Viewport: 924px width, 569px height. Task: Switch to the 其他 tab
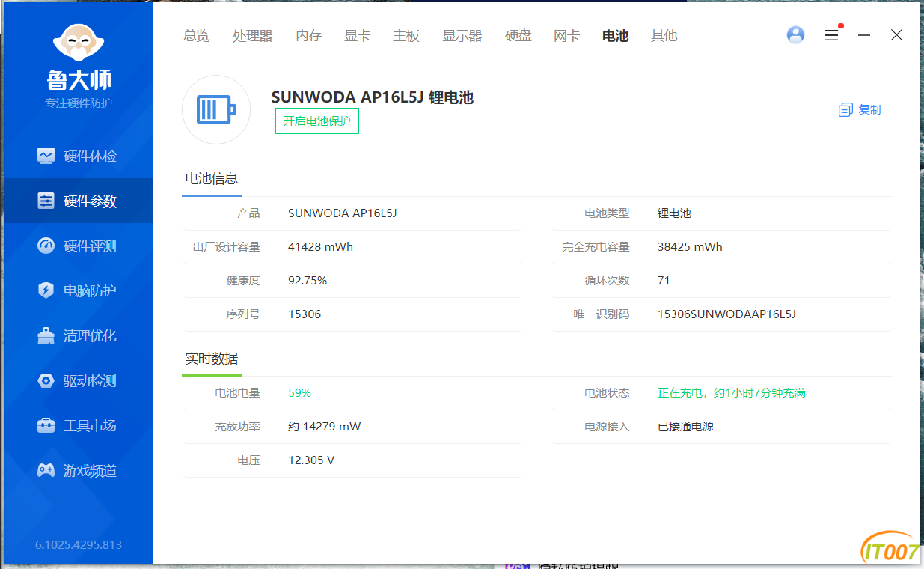click(x=664, y=35)
